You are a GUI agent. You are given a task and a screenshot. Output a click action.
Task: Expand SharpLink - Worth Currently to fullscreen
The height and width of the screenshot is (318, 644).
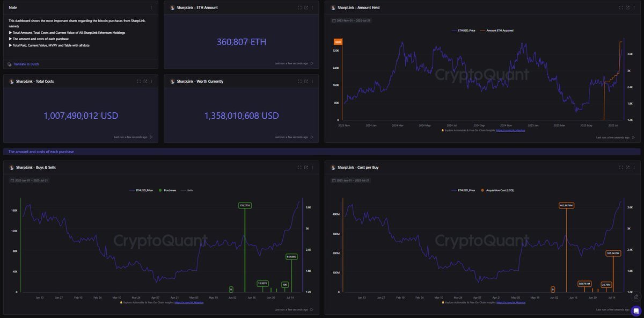pyautogui.click(x=299, y=81)
